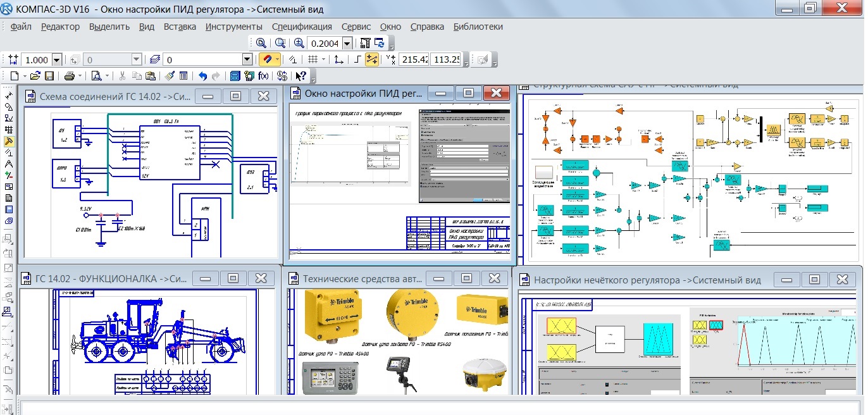This screenshot has height=415, width=868.
Task: Select the selection plus-minus tool in left panel
Action: point(9,175)
